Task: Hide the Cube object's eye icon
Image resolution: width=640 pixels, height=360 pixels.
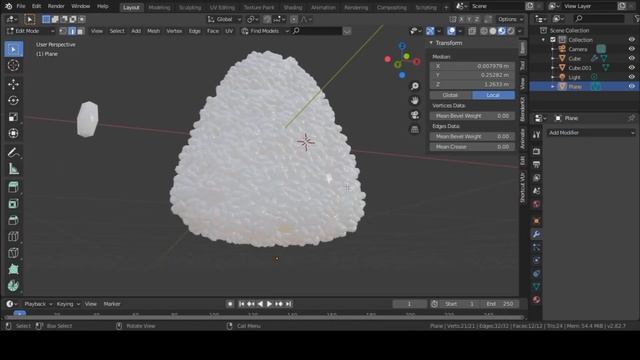Action: (x=631, y=58)
